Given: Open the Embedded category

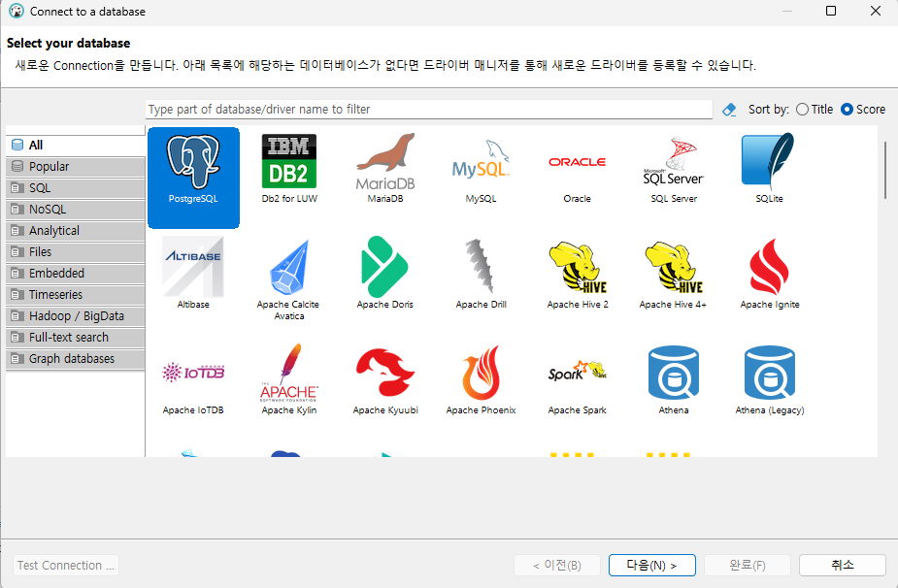Looking at the screenshot, I should click(x=75, y=273).
